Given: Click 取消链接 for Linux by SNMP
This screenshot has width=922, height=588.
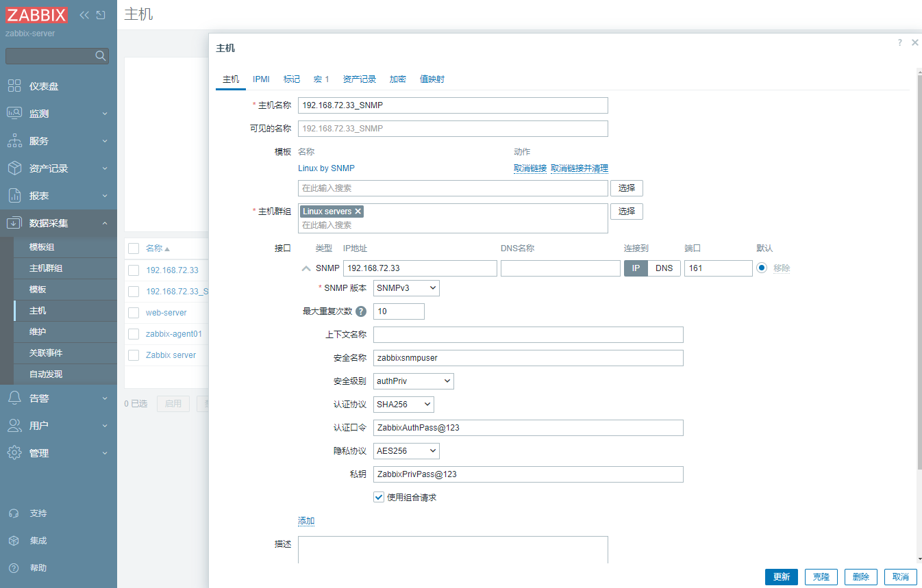Looking at the screenshot, I should (x=530, y=168).
